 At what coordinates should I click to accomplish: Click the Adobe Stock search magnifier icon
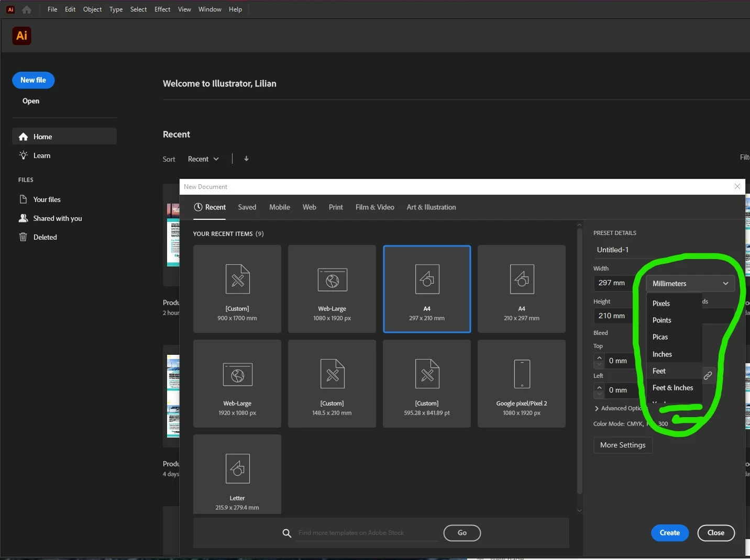click(x=287, y=533)
